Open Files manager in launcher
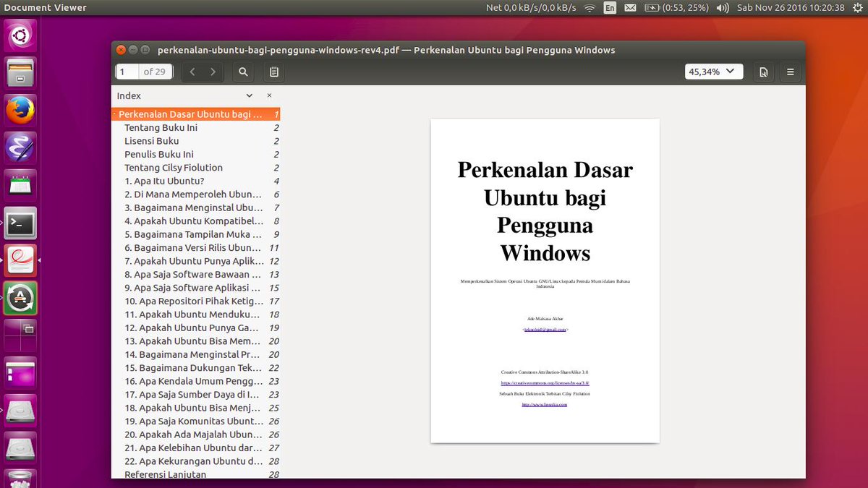Viewport: 868px width, 488px height. 20,72
